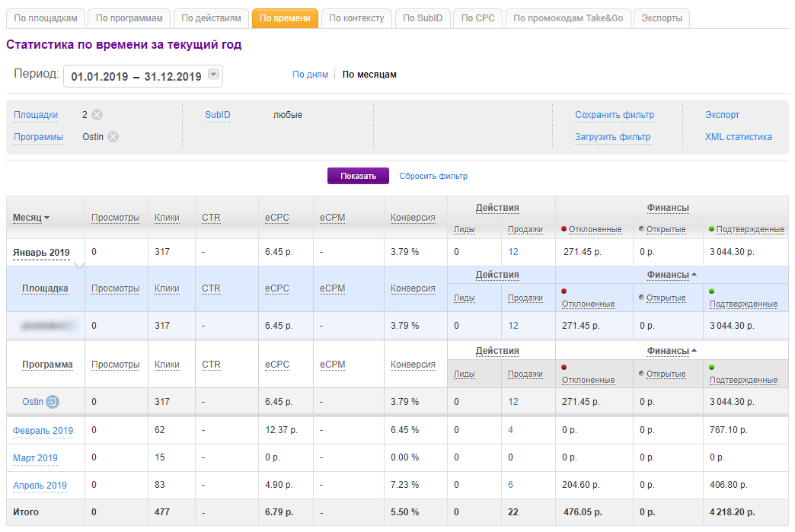Remove the Ostin program filter via x icon
Screen dimensions: 795x532
[113, 137]
